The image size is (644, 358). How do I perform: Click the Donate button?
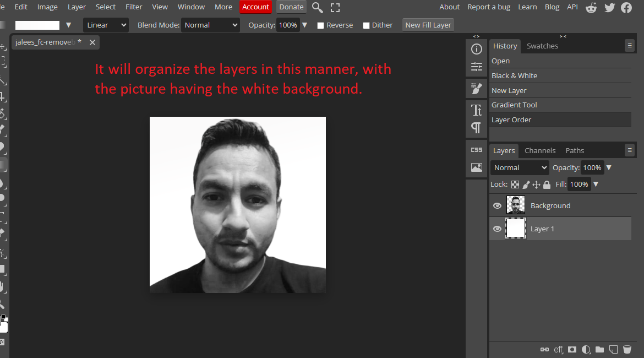pos(291,7)
